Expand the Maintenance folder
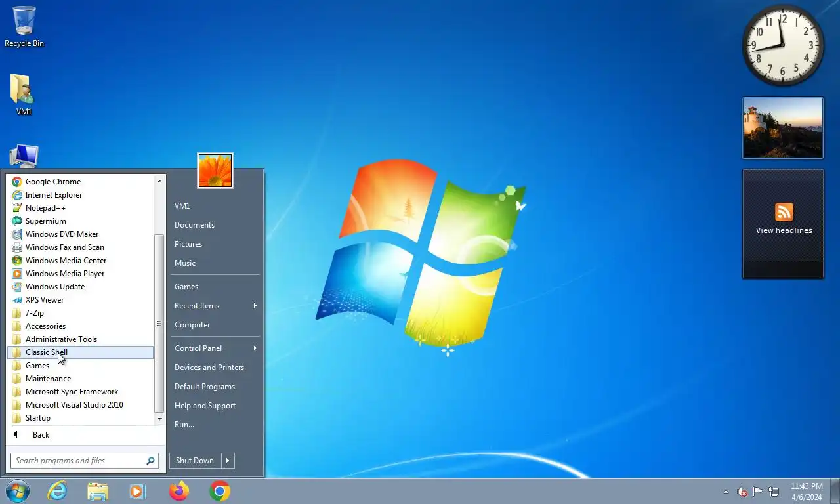This screenshot has height=504, width=840. tap(80, 379)
